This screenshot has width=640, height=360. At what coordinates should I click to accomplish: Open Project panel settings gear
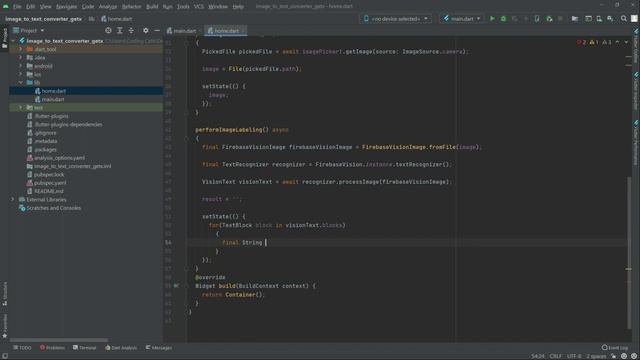(x=146, y=31)
